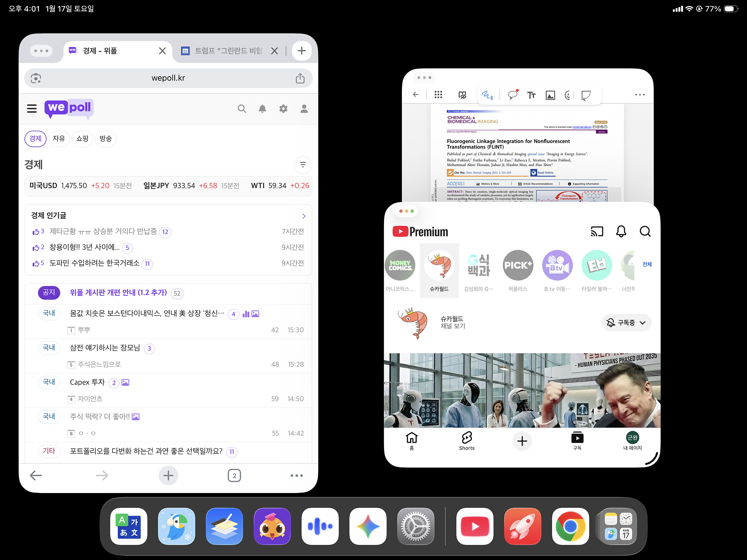Switch to the 자유 board tab

tap(59, 139)
